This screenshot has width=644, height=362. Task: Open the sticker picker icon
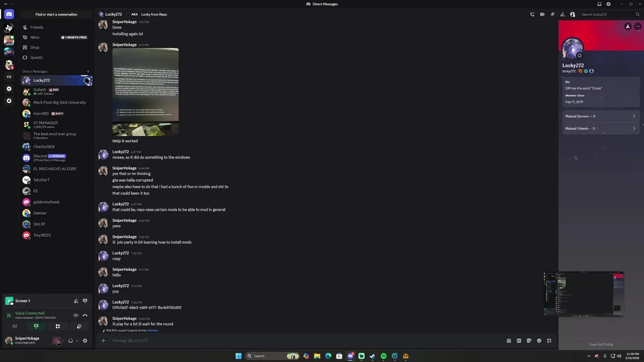529,341
